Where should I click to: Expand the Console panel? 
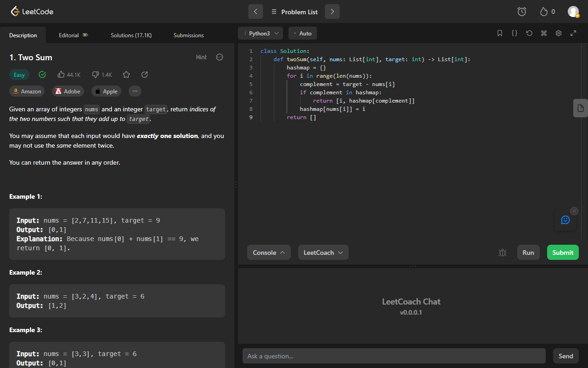(x=269, y=253)
